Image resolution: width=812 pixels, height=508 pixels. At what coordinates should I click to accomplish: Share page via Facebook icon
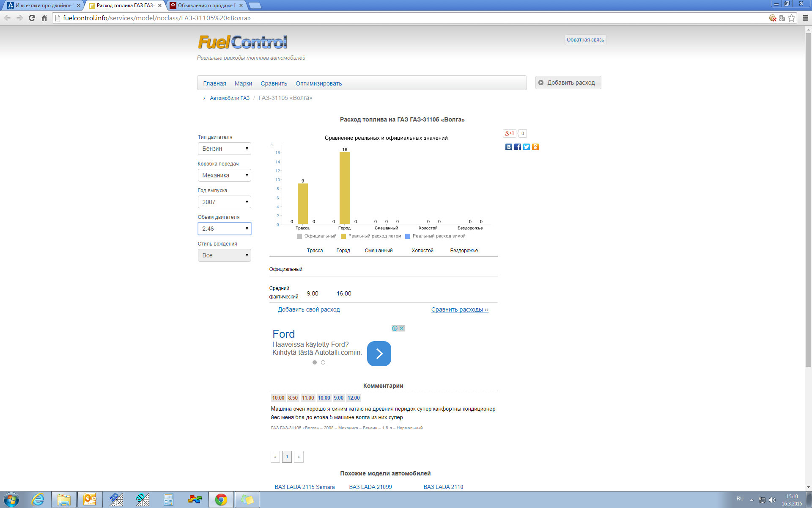518,147
